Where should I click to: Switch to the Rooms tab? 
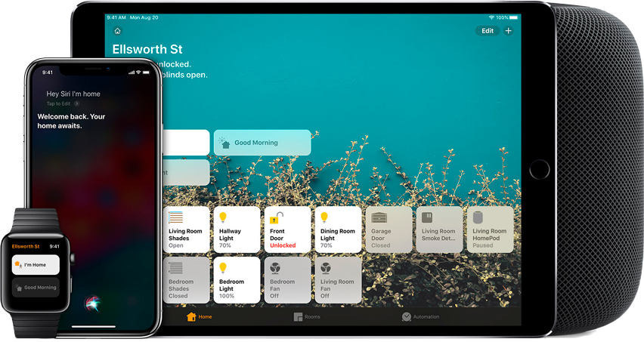307,316
